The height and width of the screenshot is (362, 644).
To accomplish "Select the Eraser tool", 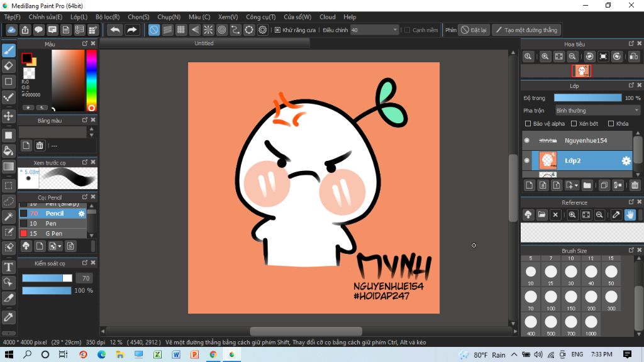I will [x=9, y=65].
